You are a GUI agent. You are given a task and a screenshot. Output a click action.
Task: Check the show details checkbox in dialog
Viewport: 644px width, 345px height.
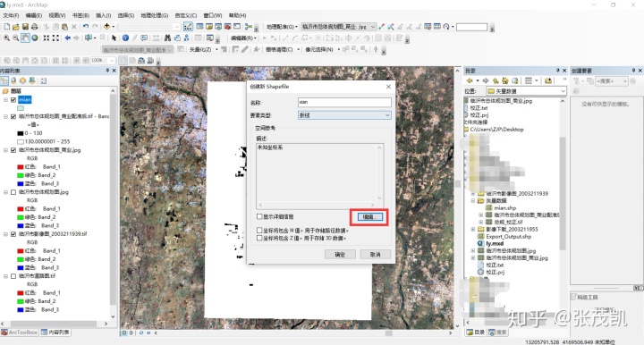(x=259, y=216)
